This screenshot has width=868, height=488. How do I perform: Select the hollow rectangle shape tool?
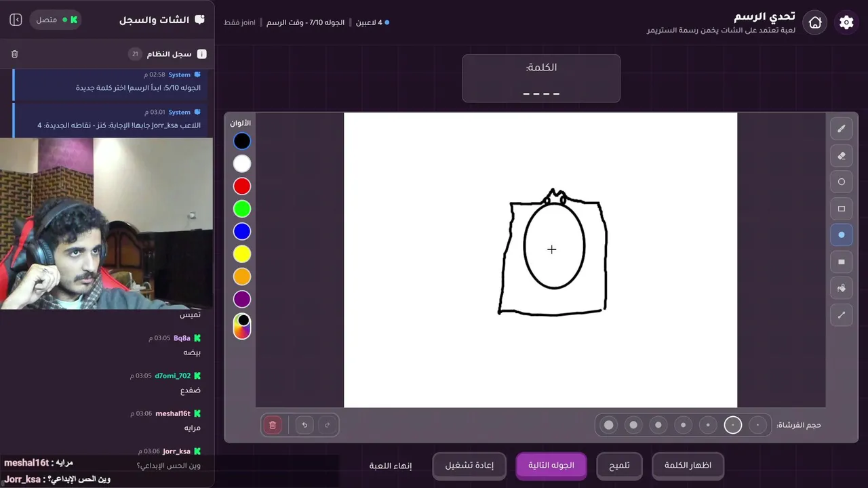tap(842, 209)
